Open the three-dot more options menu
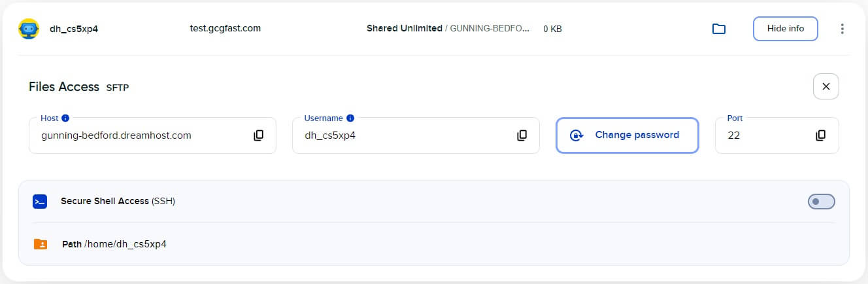 pos(842,29)
